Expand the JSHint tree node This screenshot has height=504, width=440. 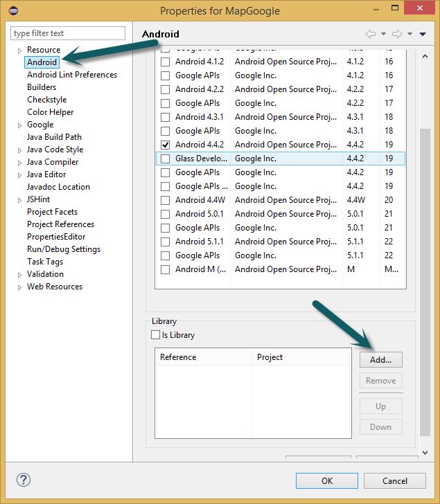(19, 200)
